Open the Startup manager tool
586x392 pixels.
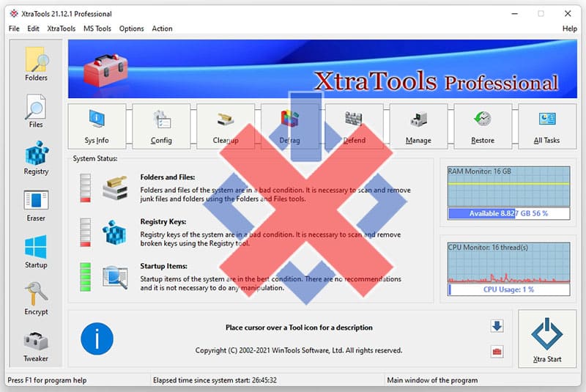(x=36, y=251)
